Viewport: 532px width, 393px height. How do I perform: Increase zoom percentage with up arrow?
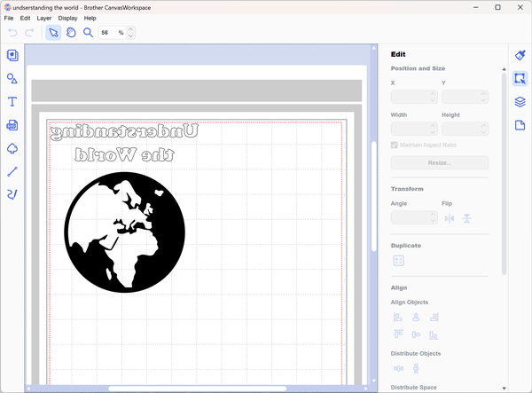tap(131, 29)
